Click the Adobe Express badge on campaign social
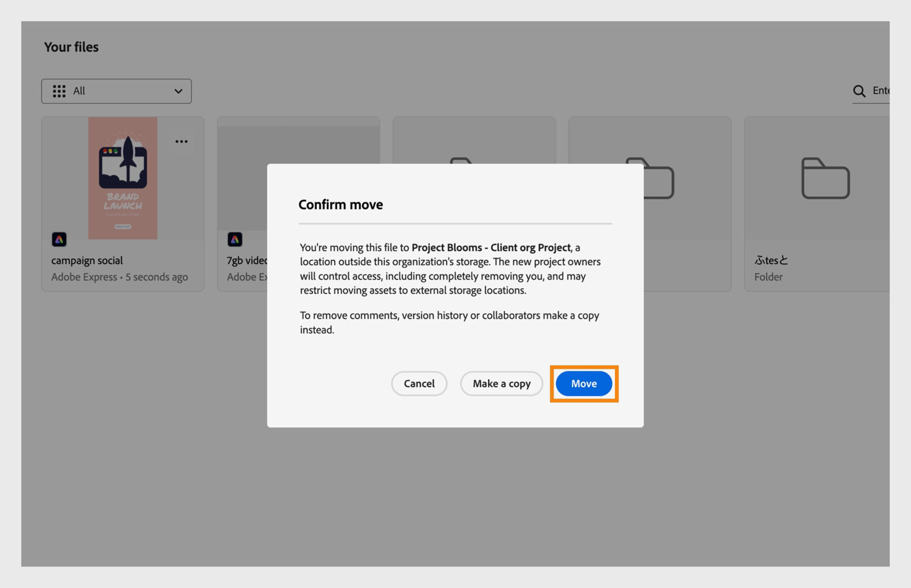911x588 pixels. [59, 239]
